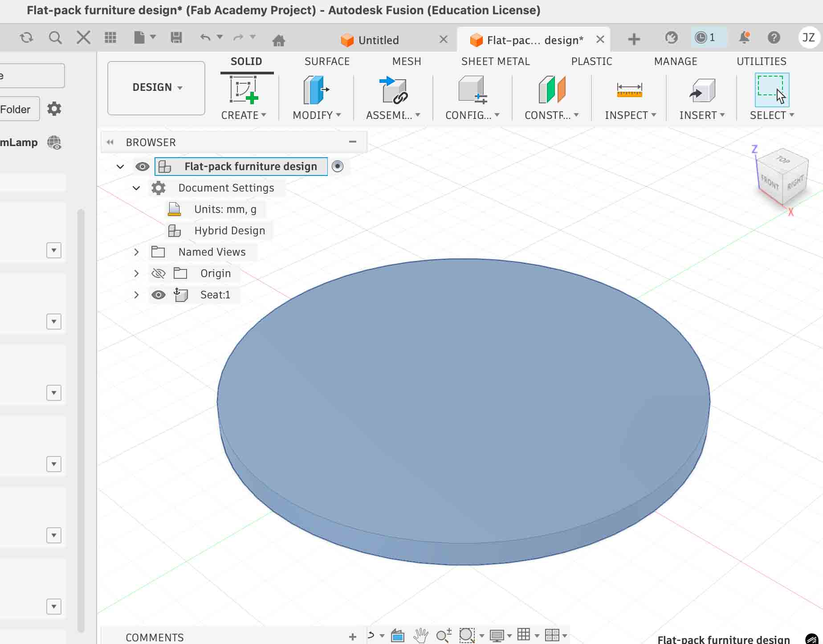
Task: Switch to the MESH tab
Action: [407, 61]
